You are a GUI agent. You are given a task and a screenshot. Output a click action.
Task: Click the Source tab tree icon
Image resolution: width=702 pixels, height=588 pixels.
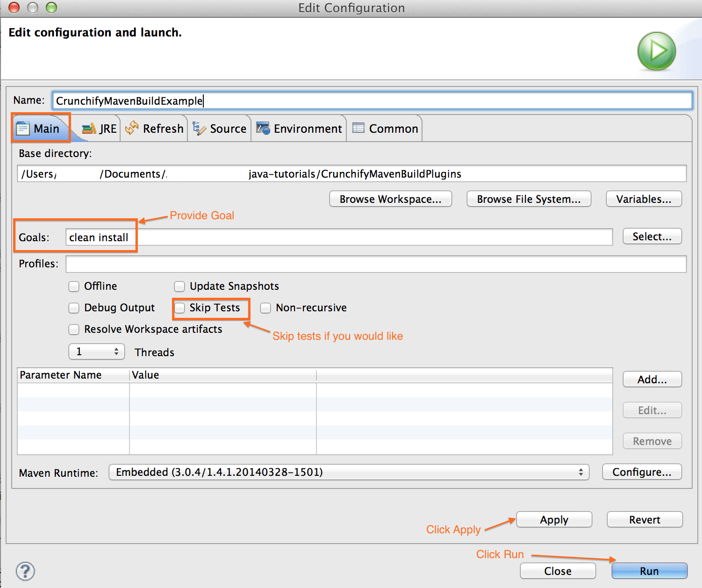pyautogui.click(x=199, y=129)
